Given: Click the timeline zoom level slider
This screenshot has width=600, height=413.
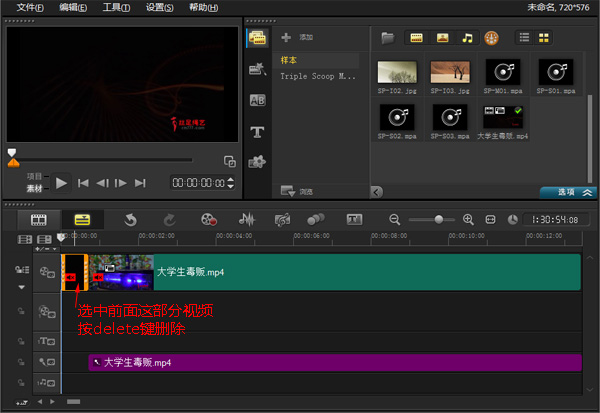Looking at the screenshot, I should tap(437, 219).
